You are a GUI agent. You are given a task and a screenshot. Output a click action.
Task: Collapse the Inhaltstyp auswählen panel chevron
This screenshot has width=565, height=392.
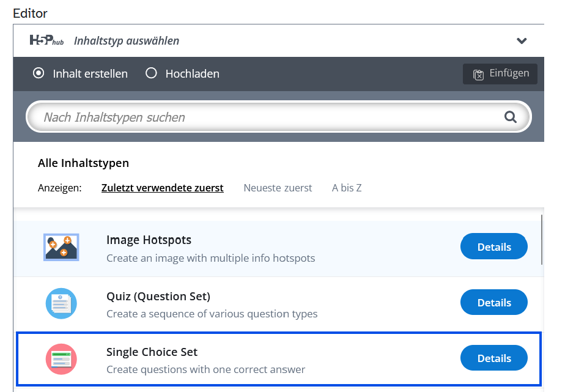click(522, 41)
